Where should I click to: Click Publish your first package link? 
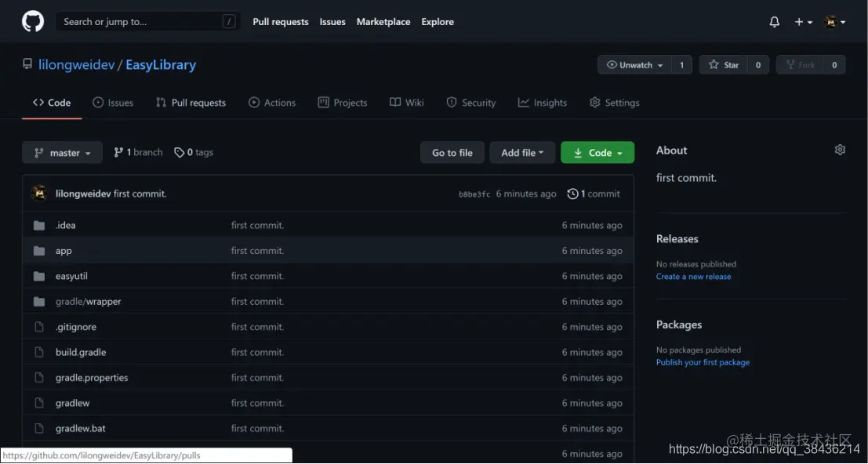tap(703, 362)
